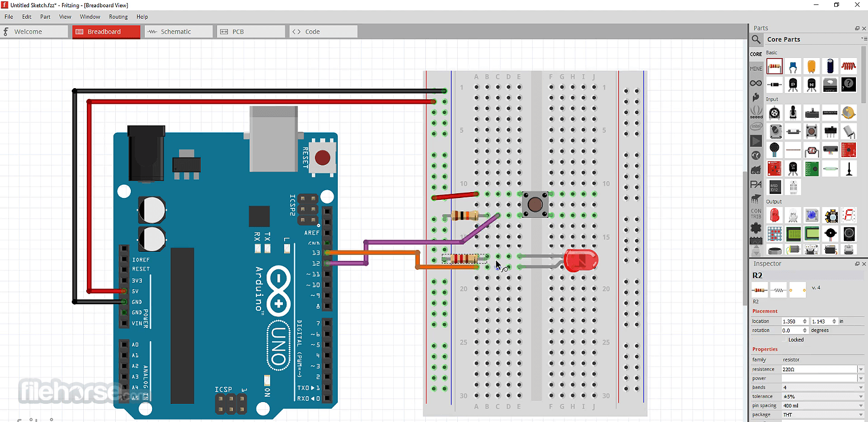Select the mystery part with question mark

pyautogui.click(x=849, y=85)
